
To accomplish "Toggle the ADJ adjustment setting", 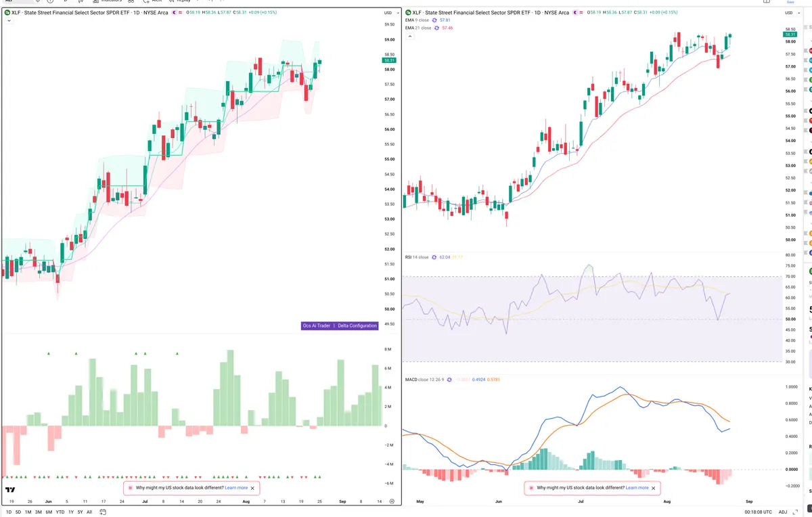I will pyautogui.click(x=783, y=512).
